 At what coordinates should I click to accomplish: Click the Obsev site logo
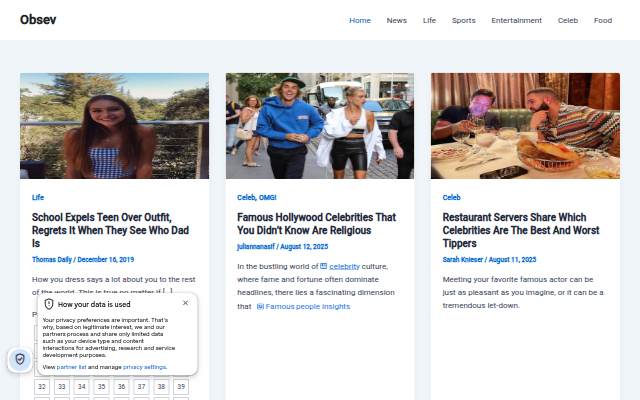click(38, 20)
